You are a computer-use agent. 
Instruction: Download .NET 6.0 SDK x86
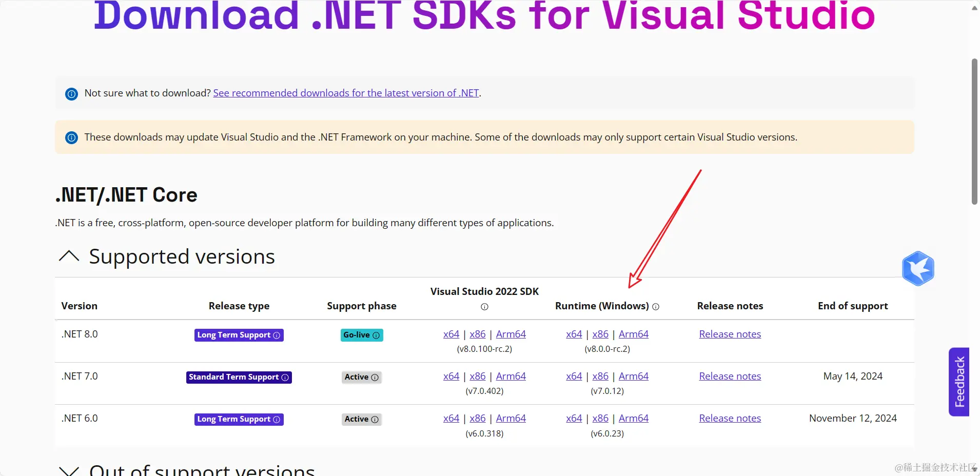point(477,418)
